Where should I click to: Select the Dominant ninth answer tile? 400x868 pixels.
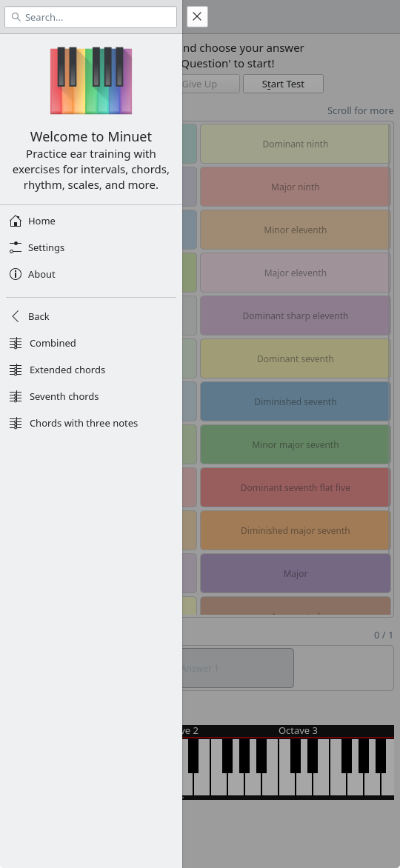[x=296, y=144]
